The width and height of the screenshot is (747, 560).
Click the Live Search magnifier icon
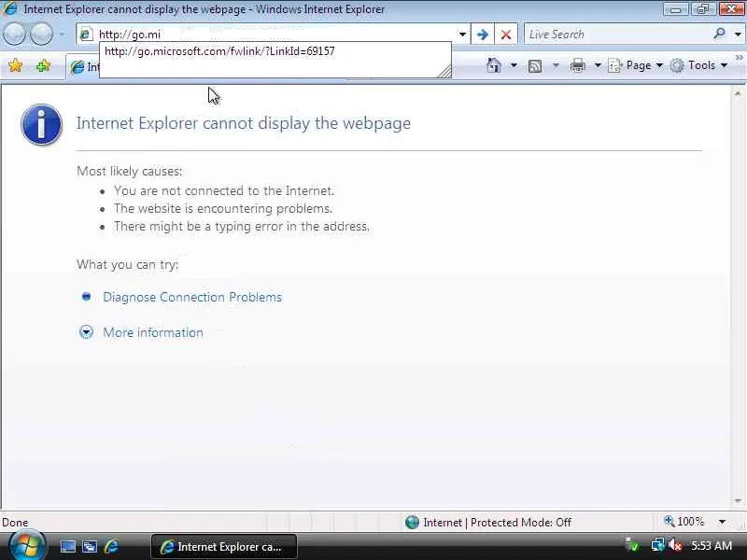[x=719, y=34]
